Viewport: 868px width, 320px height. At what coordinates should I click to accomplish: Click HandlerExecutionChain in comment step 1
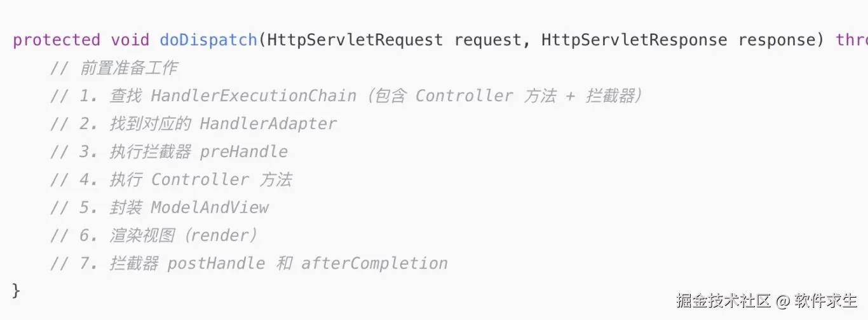[x=253, y=96]
